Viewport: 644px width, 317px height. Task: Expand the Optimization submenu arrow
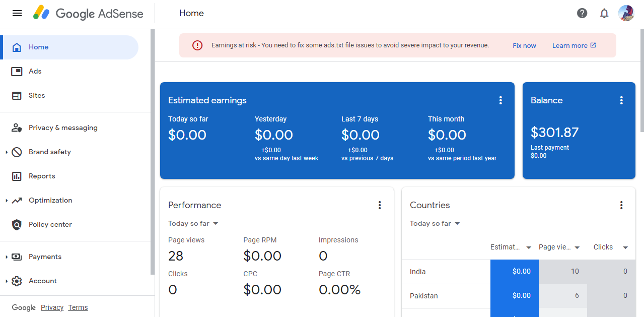coord(7,200)
